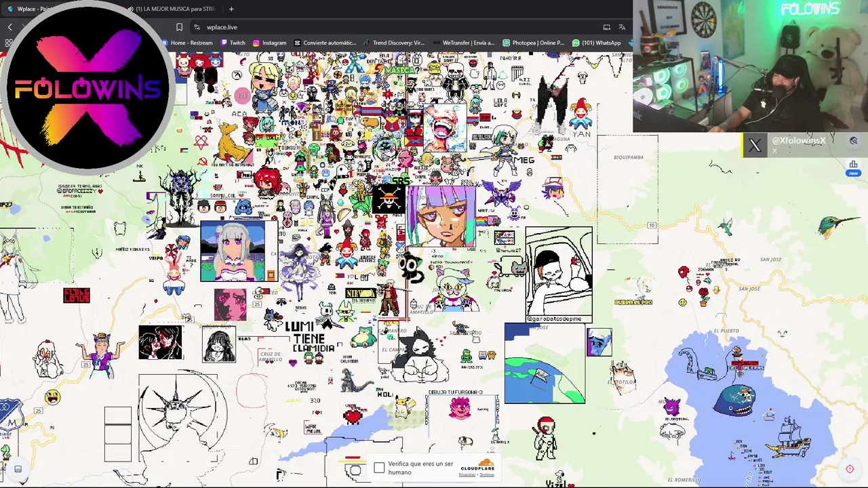
Task: Click the locate-me button on map
Action: (850, 469)
